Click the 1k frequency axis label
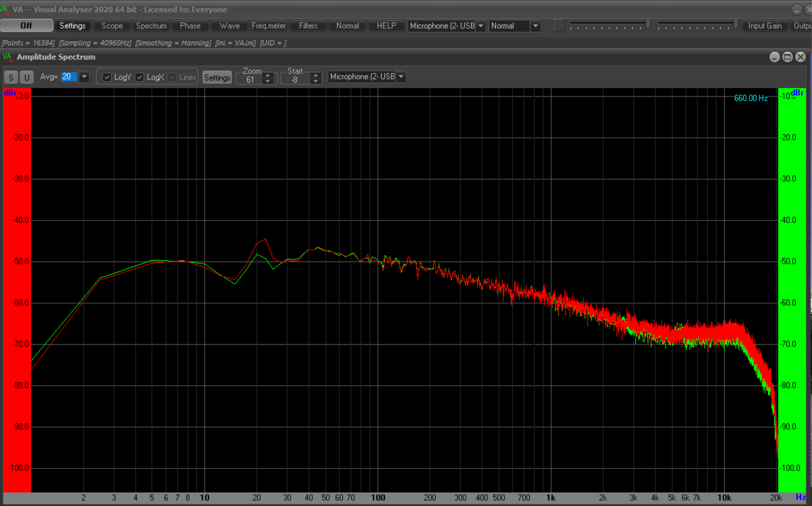Image resolution: width=812 pixels, height=506 pixels. pos(551,498)
